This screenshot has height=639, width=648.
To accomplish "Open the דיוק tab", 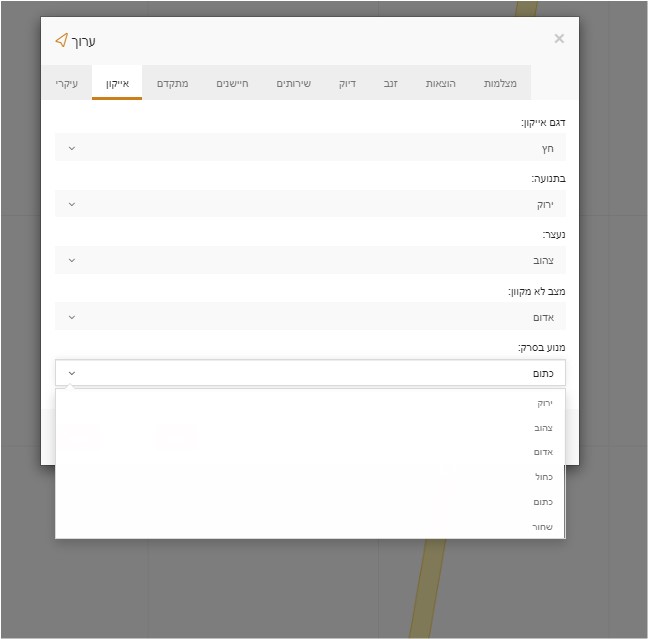I will [347, 83].
